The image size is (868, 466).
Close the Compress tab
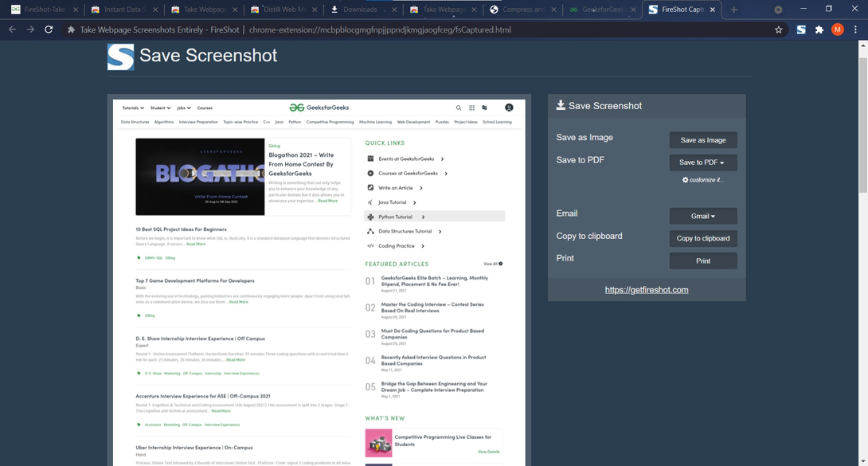coord(553,10)
